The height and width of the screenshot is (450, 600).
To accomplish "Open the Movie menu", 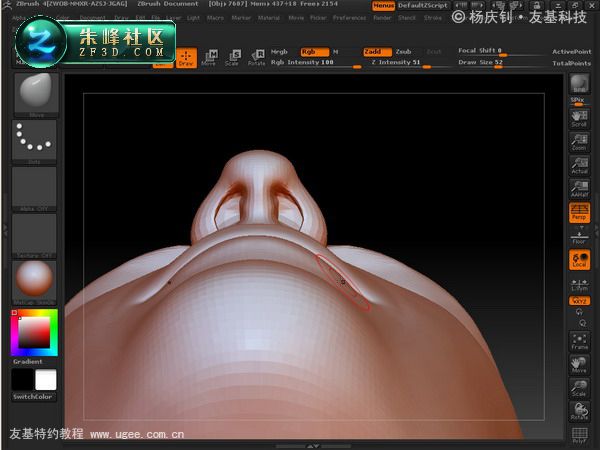I will (296, 18).
